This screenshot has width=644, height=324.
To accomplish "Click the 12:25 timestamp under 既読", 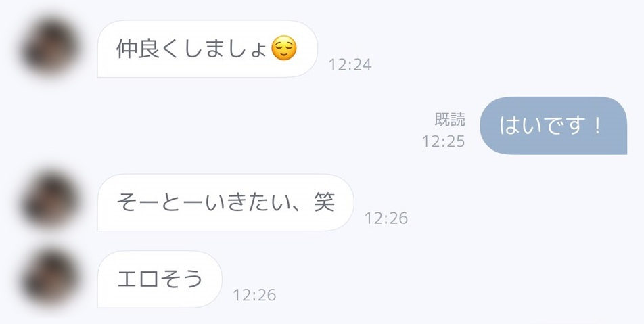I will click(x=443, y=142).
